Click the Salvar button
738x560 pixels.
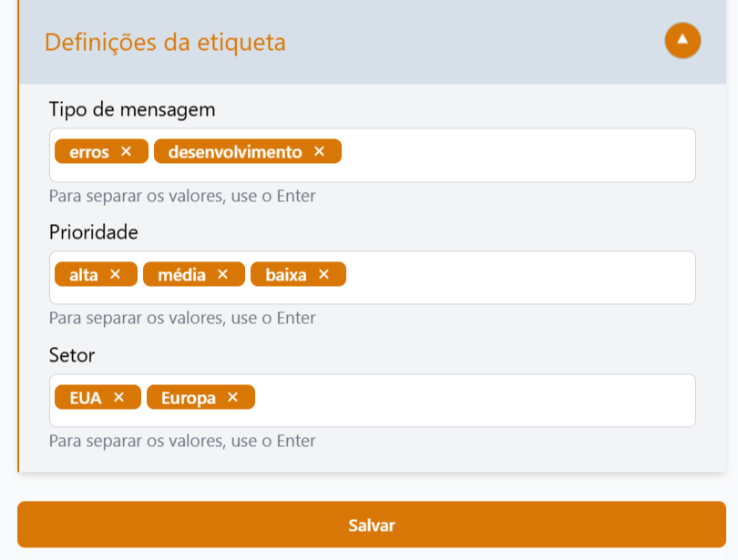coord(372,524)
